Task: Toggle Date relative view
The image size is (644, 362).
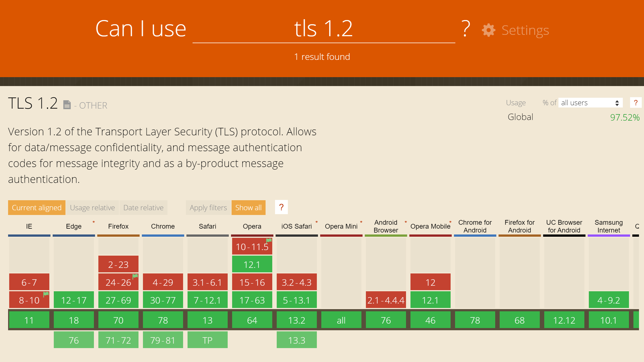Action: click(143, 207)
